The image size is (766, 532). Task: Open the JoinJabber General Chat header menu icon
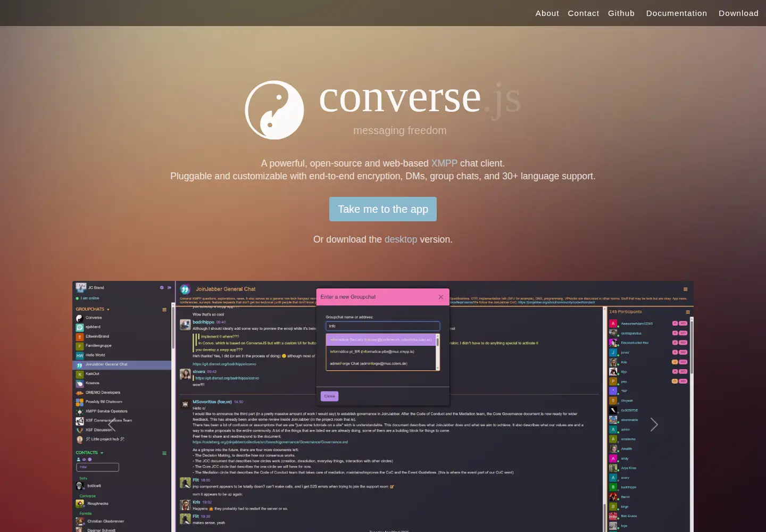685,289
